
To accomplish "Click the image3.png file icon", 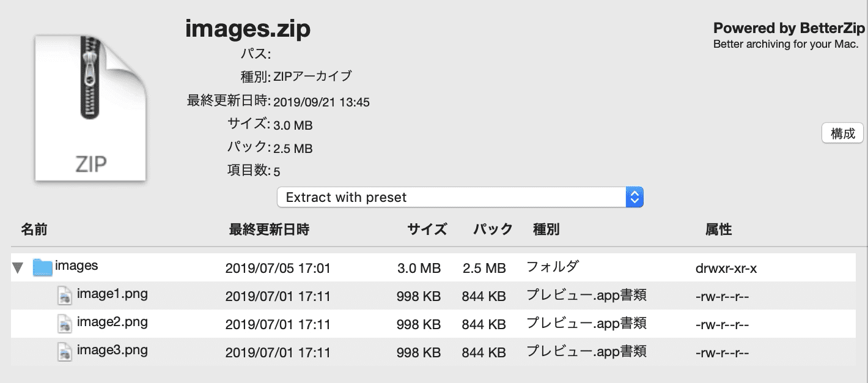I will 65,352.
